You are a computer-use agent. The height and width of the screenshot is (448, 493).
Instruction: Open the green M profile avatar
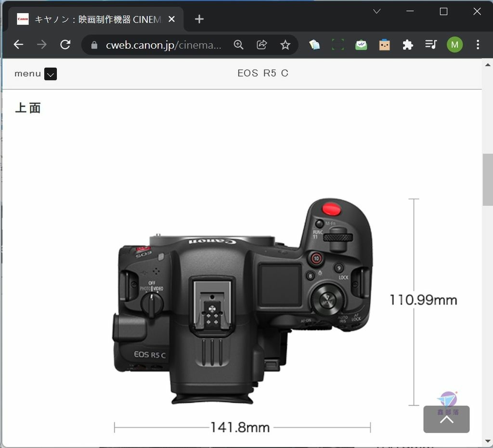click(454, 45)
